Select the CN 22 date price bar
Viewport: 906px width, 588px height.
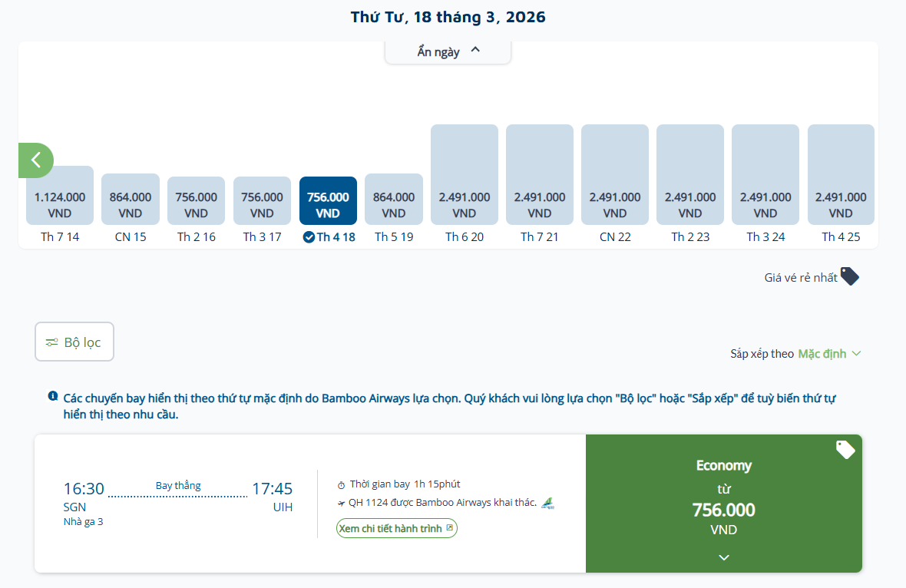[x=615, y=175]
